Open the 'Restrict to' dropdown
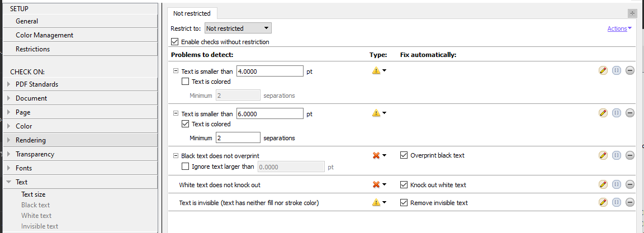 pos(238,28)
